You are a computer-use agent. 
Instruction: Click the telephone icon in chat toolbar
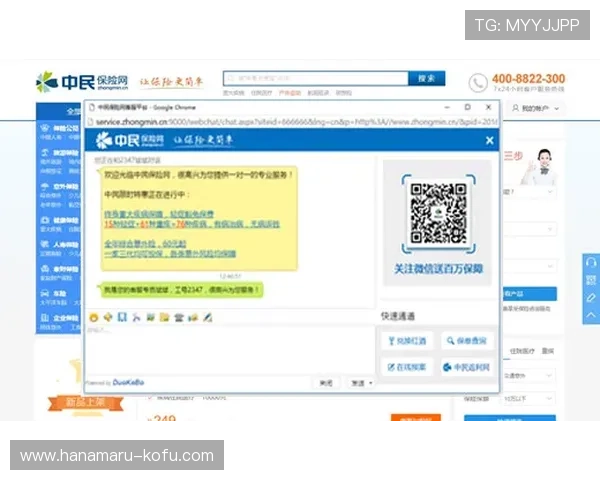click(179, 317)
